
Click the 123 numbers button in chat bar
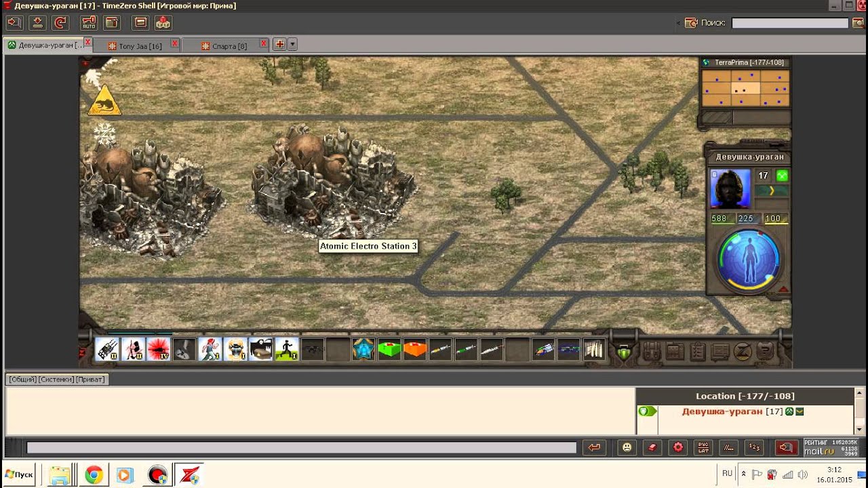click(753, 447)
